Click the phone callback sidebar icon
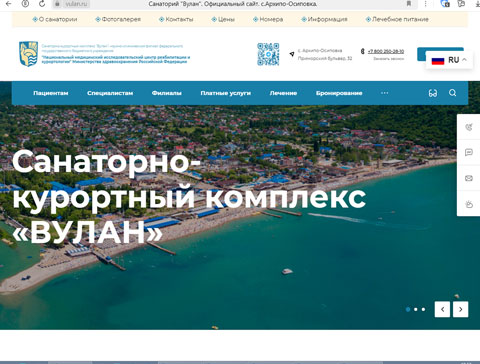The width and height of the screenshot is (480, 364). pos(469,127)
